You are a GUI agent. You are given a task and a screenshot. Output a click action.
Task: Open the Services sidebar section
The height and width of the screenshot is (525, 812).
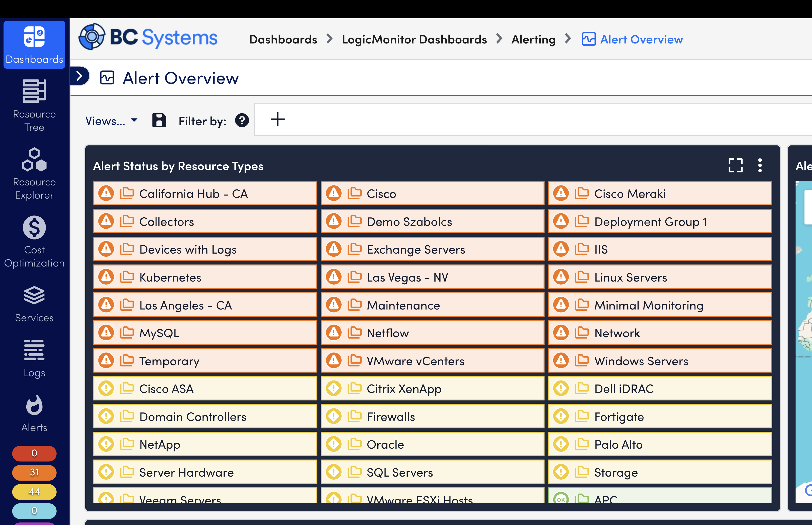point(34,304)
